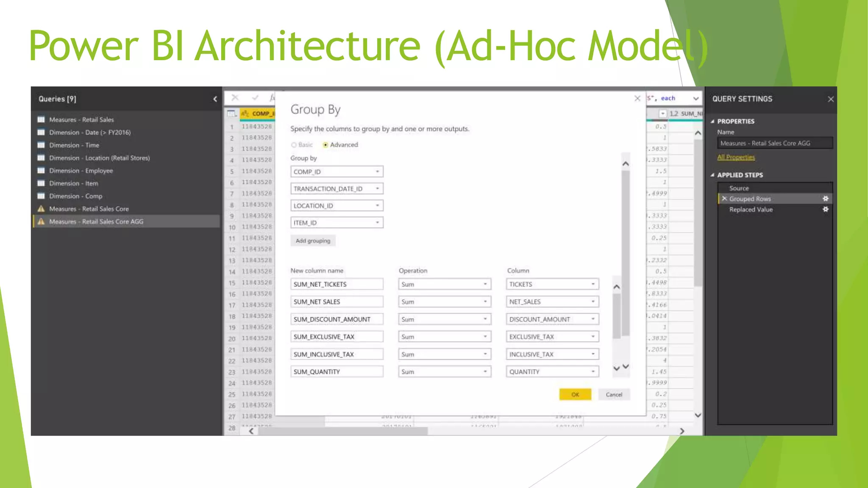Click table icon for Dimension - Employee query

click(x=41, y=171)
